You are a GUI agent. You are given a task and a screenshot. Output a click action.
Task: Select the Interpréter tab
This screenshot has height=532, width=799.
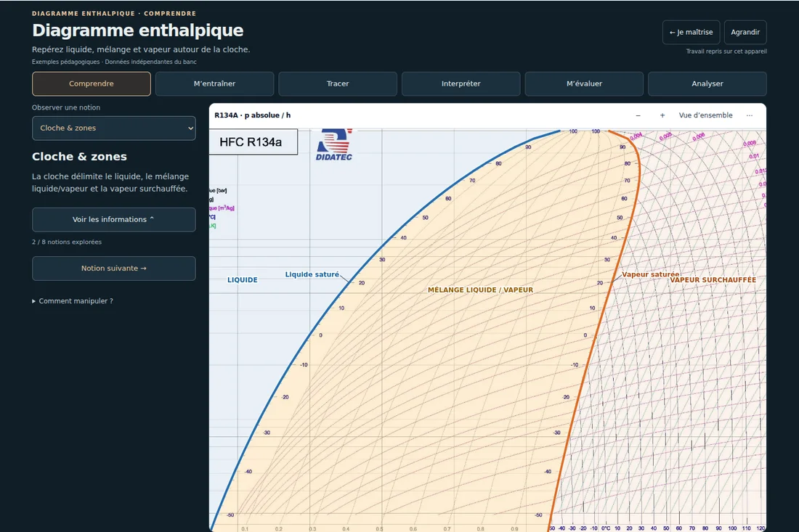[461, 83]
